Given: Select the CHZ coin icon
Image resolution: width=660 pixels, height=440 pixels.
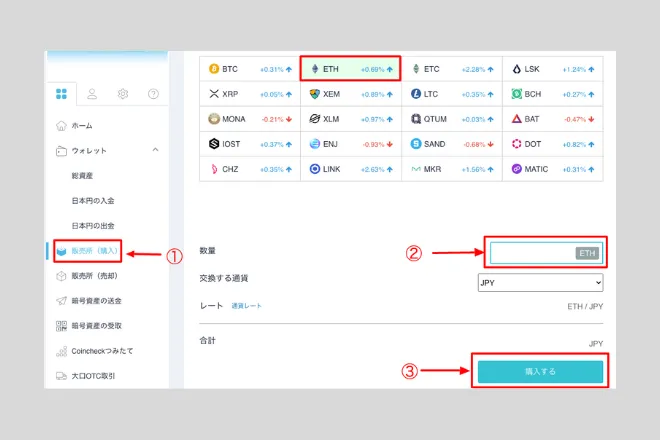Looking at the screenshot, I should coord(214,169).
